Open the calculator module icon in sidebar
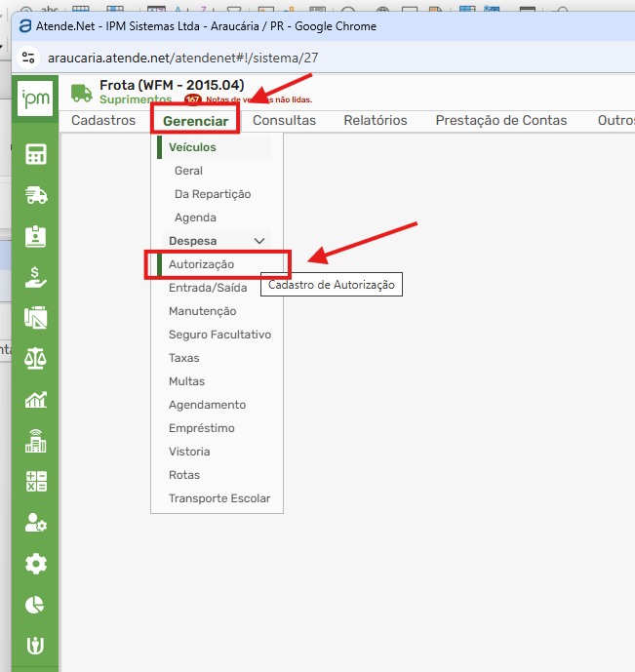Screen dimensions: 635x672 35,154
